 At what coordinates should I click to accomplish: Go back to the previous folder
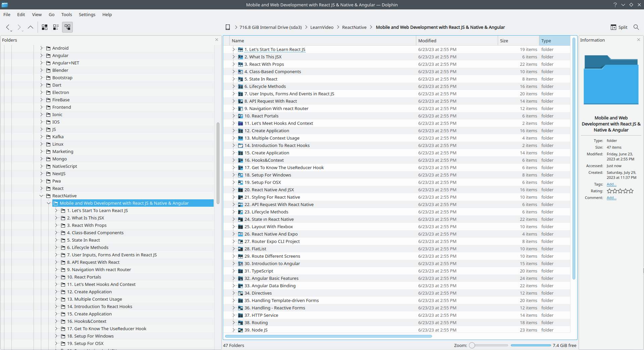(x=8, y=27)
